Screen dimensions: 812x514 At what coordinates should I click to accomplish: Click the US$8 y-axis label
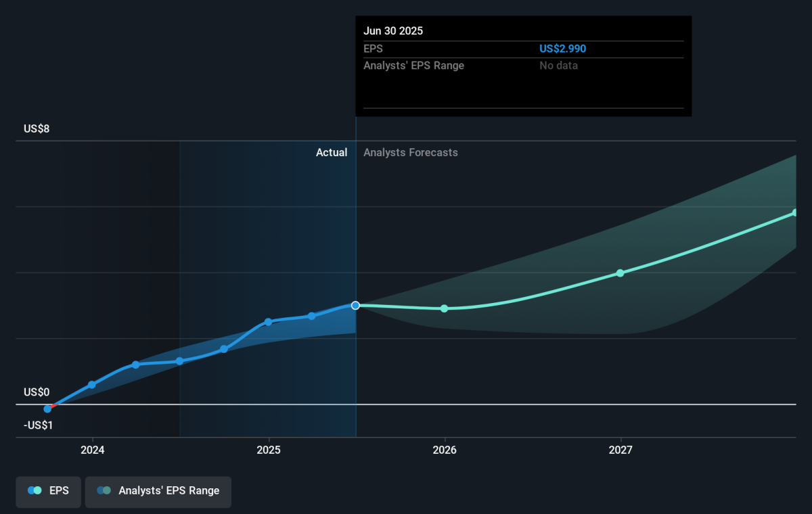coord(37,128)
